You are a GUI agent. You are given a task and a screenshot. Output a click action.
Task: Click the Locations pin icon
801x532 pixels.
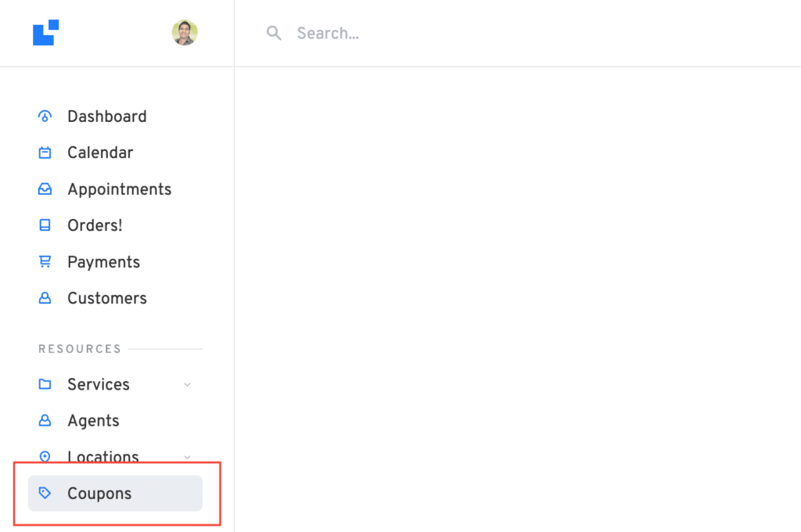[45, 457]
